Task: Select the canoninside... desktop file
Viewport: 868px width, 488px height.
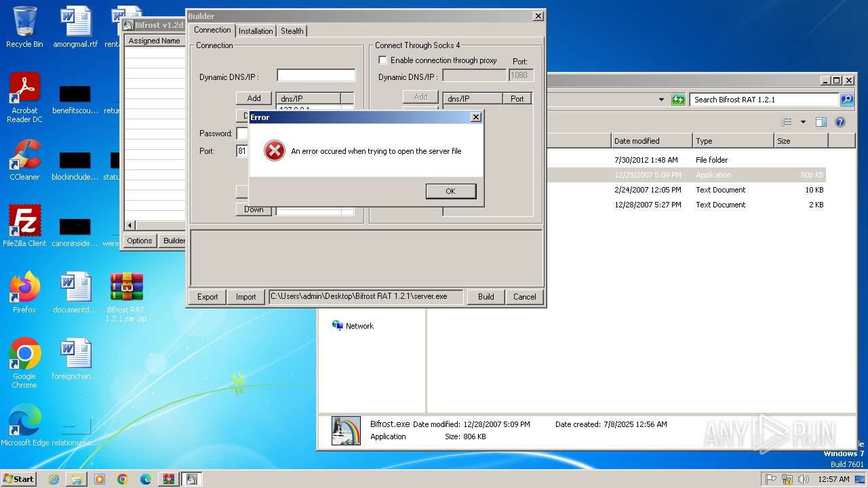Action: [x=75, y=231]
